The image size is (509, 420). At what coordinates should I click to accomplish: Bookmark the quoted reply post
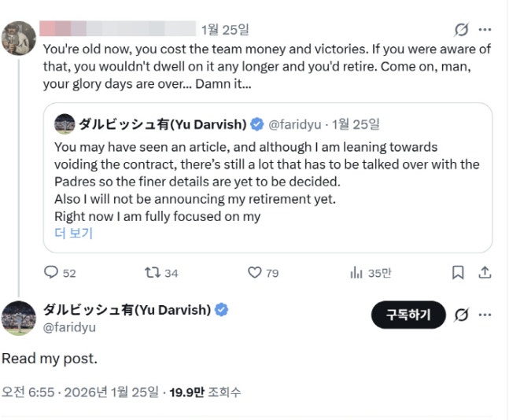(458, 272)
